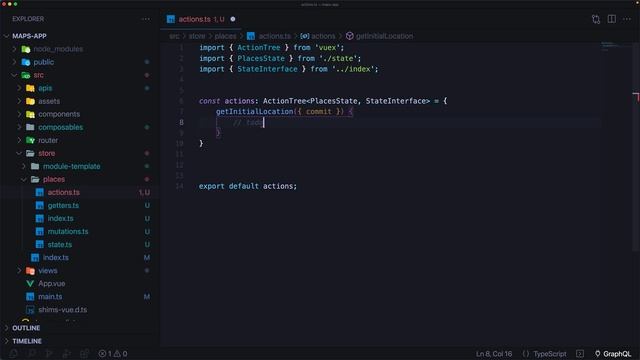Click the store breadcrumb segment
640x360 pixels.
pos(197,36)
